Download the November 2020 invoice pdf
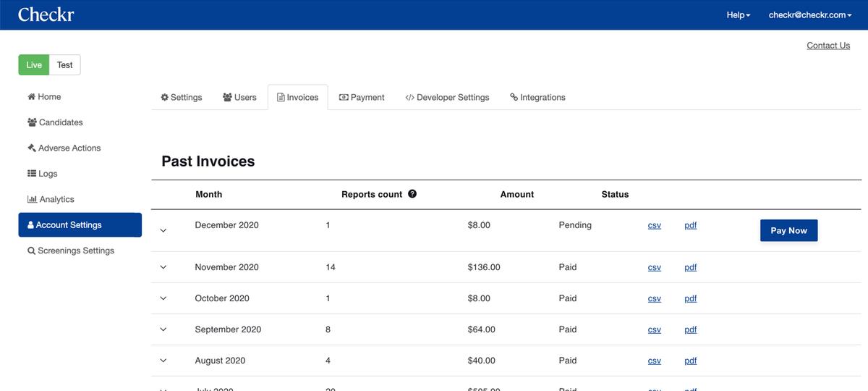The height and width of the screenshot is (391, 868). point(691,267)
